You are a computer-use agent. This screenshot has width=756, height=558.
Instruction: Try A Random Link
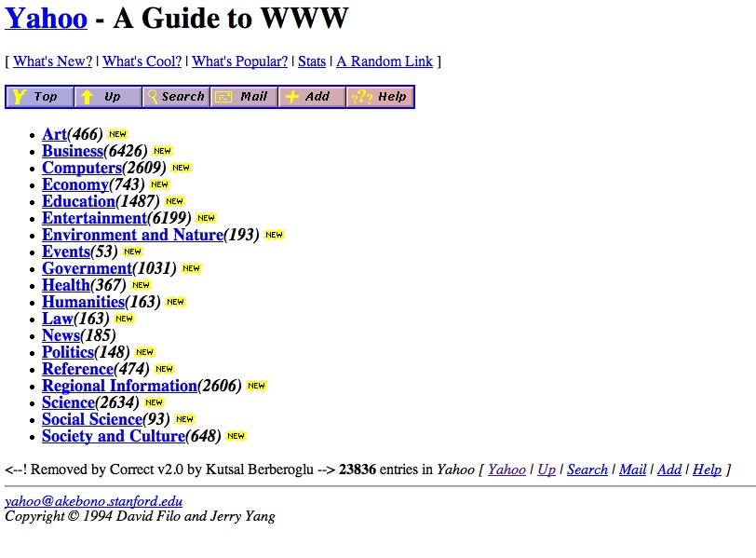[x=385, y=61]
